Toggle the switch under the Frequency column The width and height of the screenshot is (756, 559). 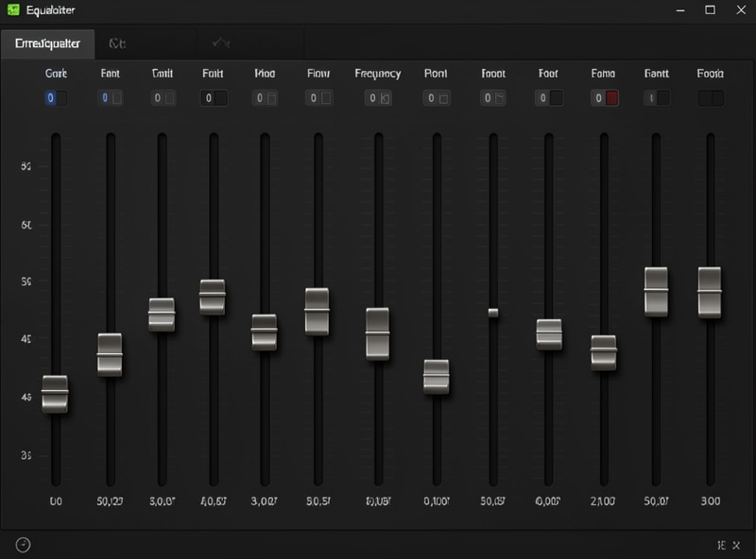(x=378, y=98)
